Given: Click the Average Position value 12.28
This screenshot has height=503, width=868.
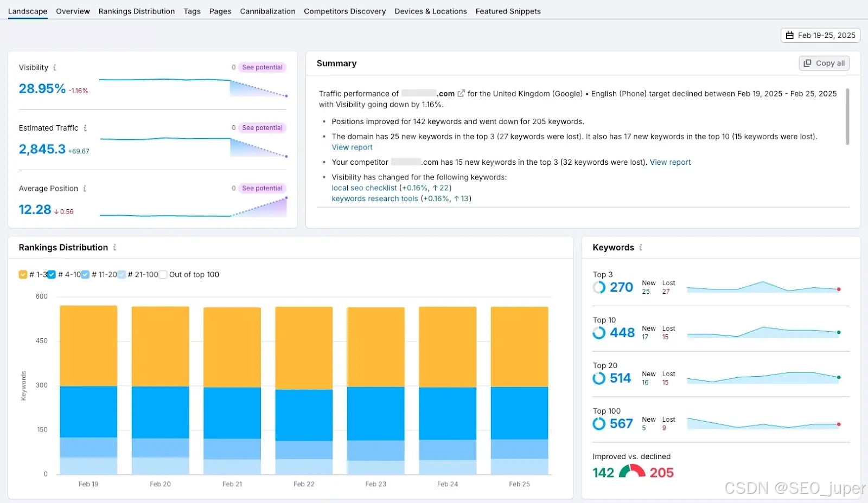Looking at the screenshot, I should point(35,210).
